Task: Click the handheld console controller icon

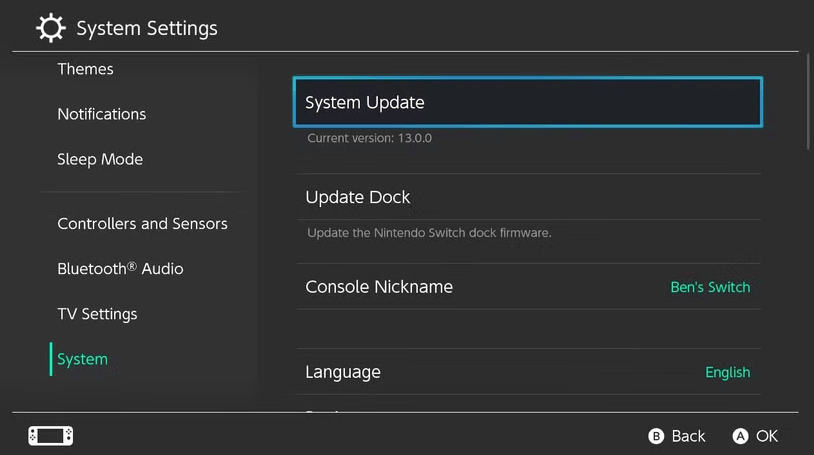Action: click(50, 436)
